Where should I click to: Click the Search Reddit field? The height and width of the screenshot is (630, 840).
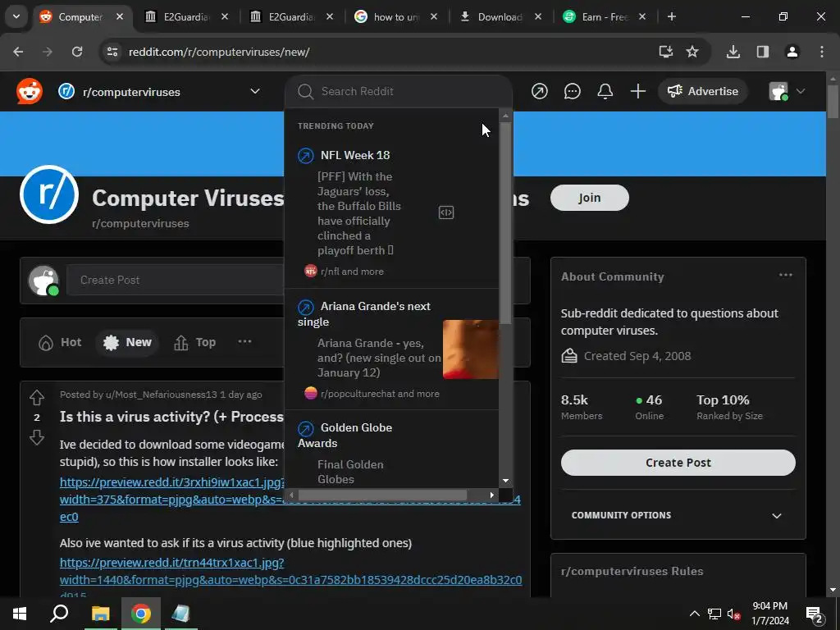click(399, 91)
